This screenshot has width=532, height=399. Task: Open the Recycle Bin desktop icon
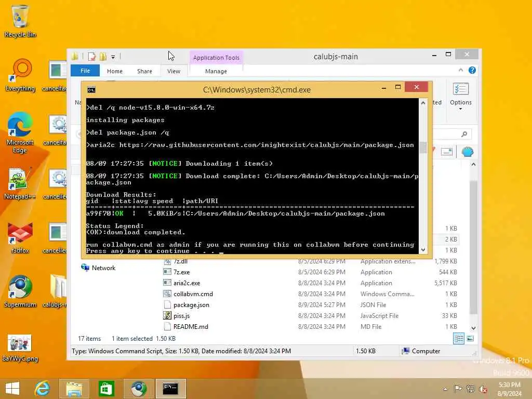pyautogui.click(x=20, y=21)
